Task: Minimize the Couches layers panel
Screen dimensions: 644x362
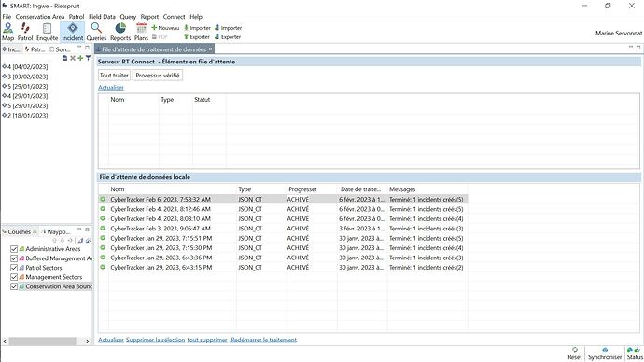Action: tap(79, 230)
